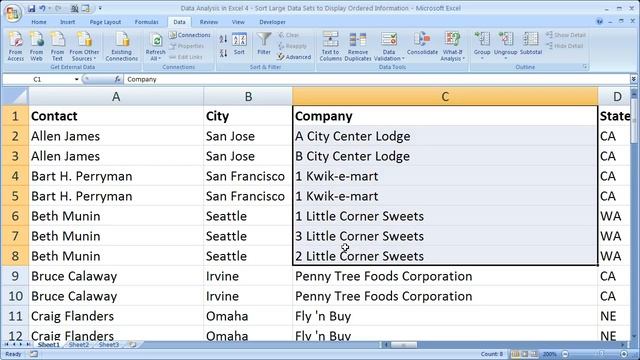Sort column Z to A descending
The width and height of the screenshot is (640, 360).
[x=223, y=53]
